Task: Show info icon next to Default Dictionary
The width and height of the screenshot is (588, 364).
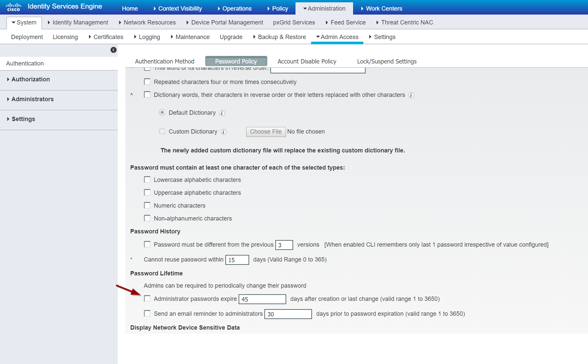Action: click(222, 113)
